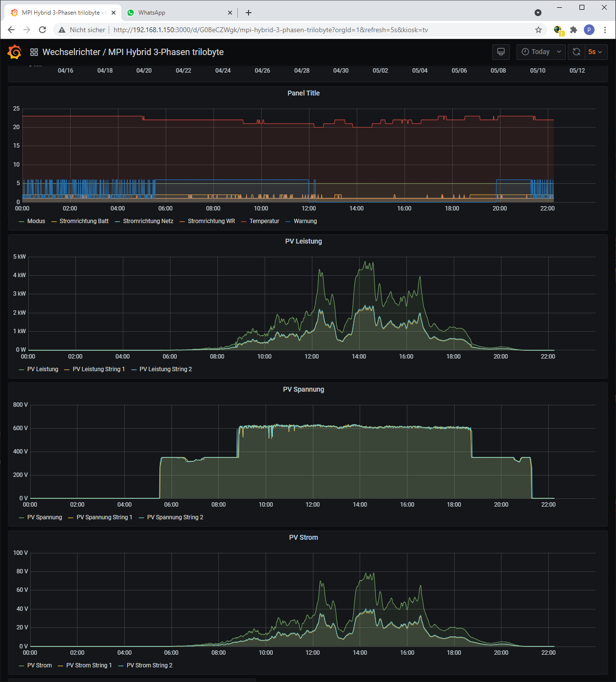The width and height of the screenshot is (616, 682).
Task: Open a new browser tab
Action: [249, 13]
